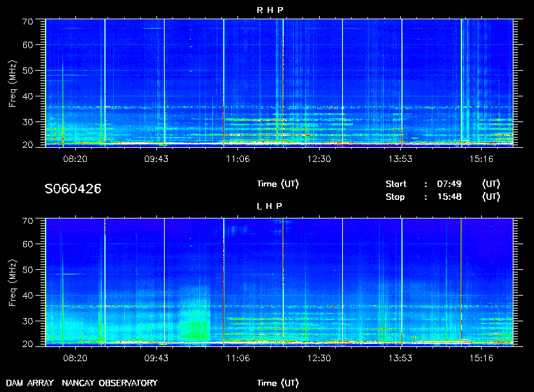Image resolution: width=534 pixels, height=392 pixels.
Task: Click the 08:20 time label under LHP plot
Action: tap(75, 359)
